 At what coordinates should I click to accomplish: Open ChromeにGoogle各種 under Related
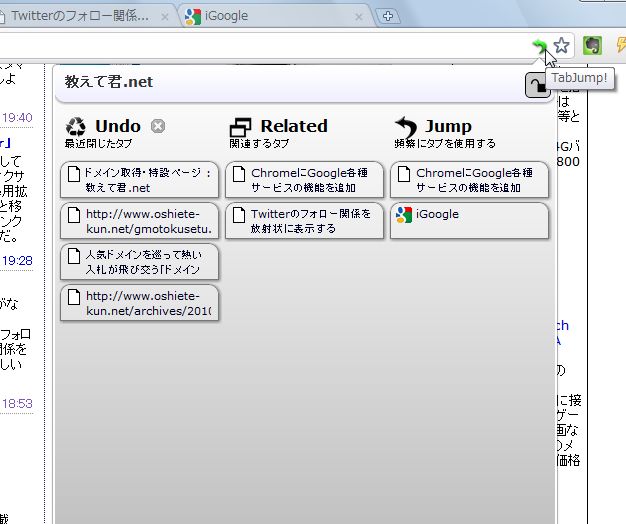pyautogui.click(x=304, y=180)
